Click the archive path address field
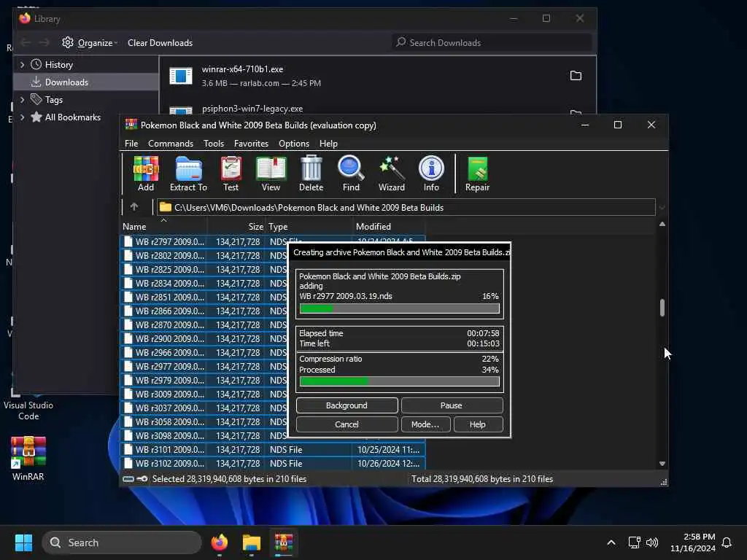Viewport: 747px width, 560px height. click(406, 208)
